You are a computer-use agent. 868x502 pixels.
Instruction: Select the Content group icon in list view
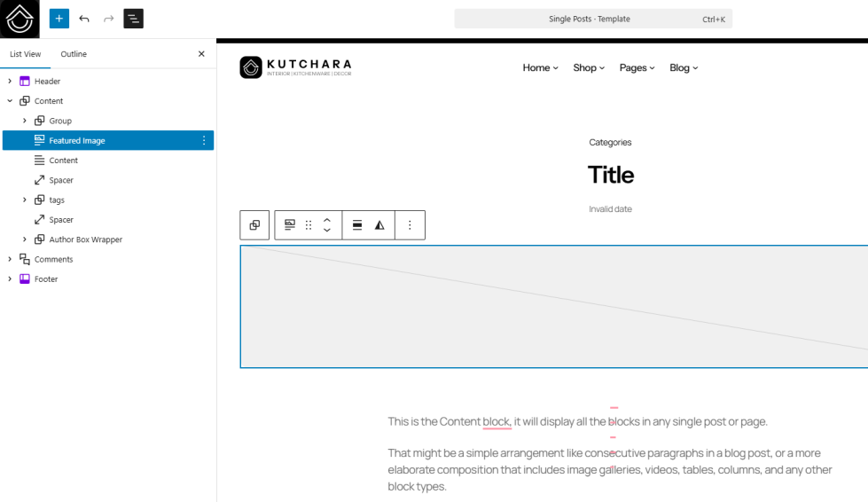(24, 101)
